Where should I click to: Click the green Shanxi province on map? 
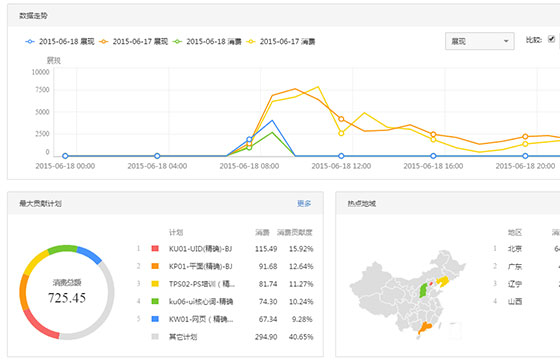tap(423, 290)
